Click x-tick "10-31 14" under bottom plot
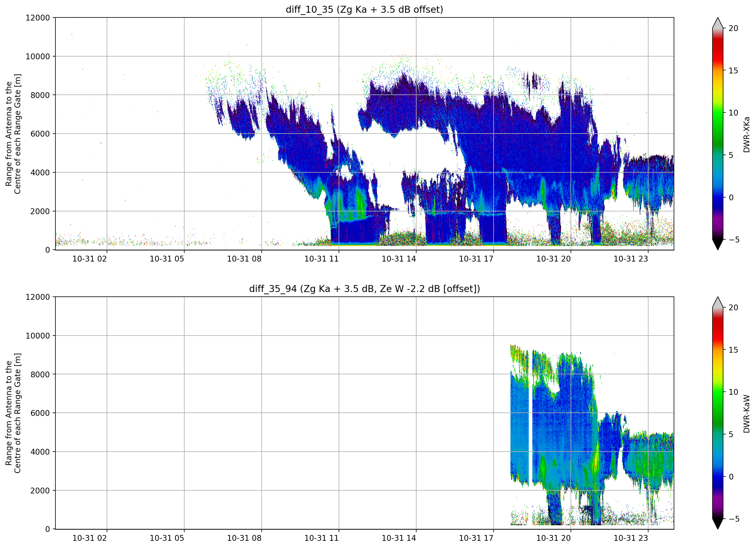Image resolution: width=756 pixels, height=548 pixels. pos(399,538)
